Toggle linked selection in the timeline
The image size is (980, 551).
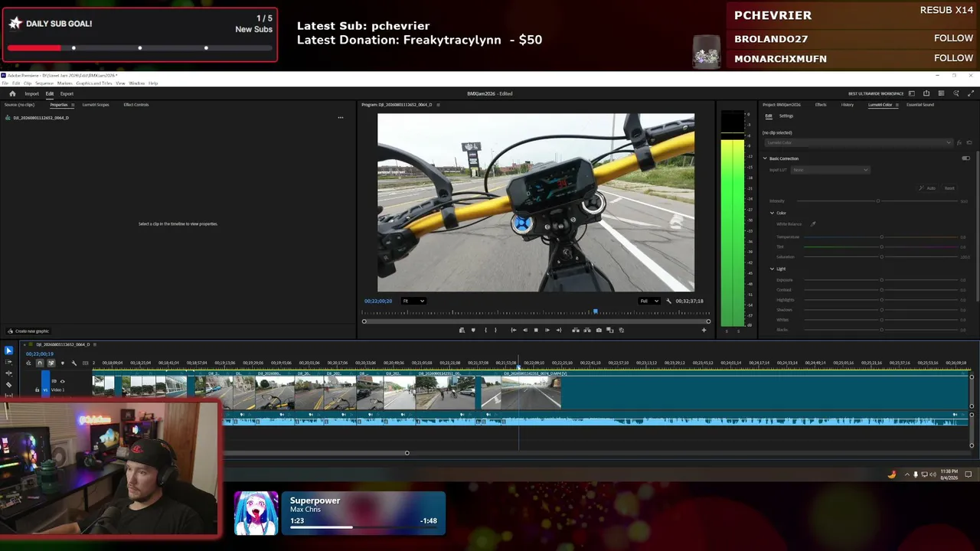click(x=51, y=363)
